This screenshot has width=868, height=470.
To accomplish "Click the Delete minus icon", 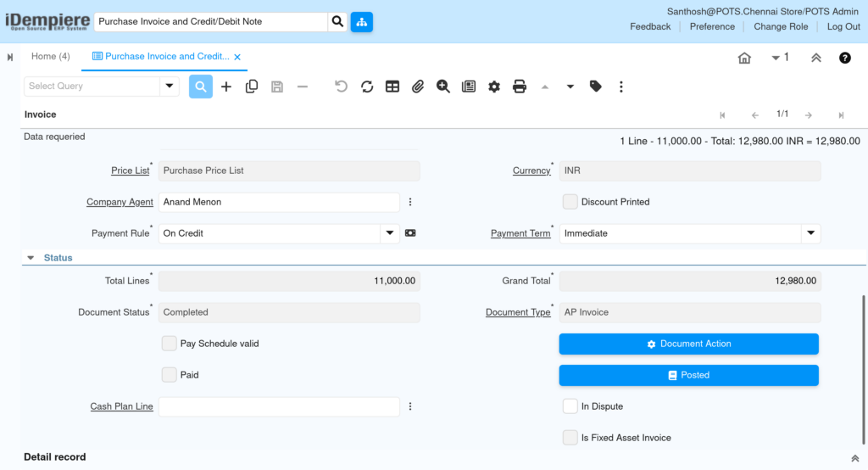I will (303, 87).
